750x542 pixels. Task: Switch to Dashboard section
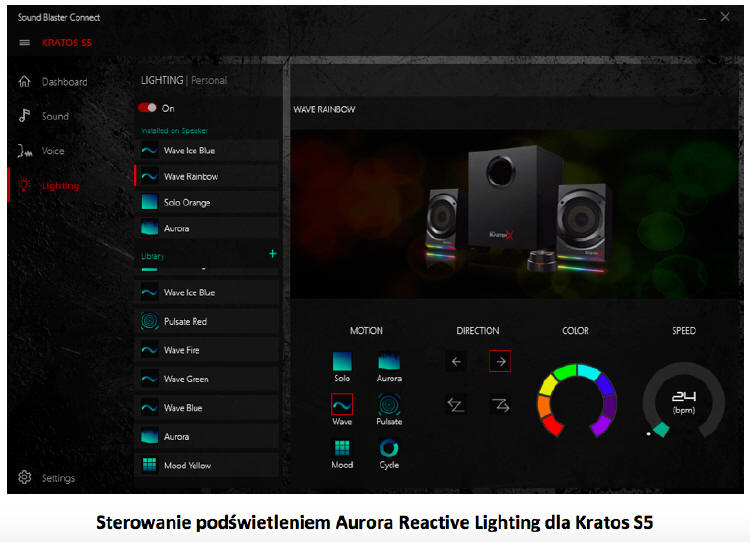click(65, 82)
